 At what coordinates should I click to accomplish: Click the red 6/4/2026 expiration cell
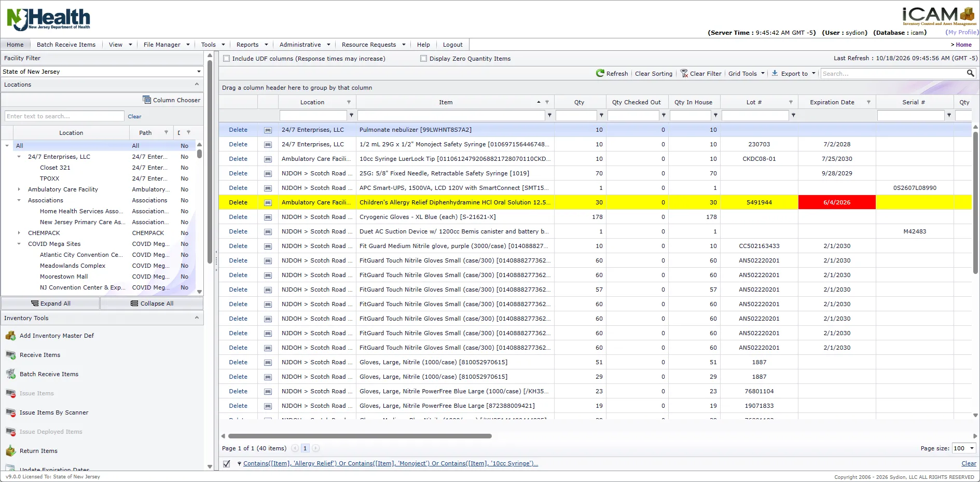pos(837,202)
